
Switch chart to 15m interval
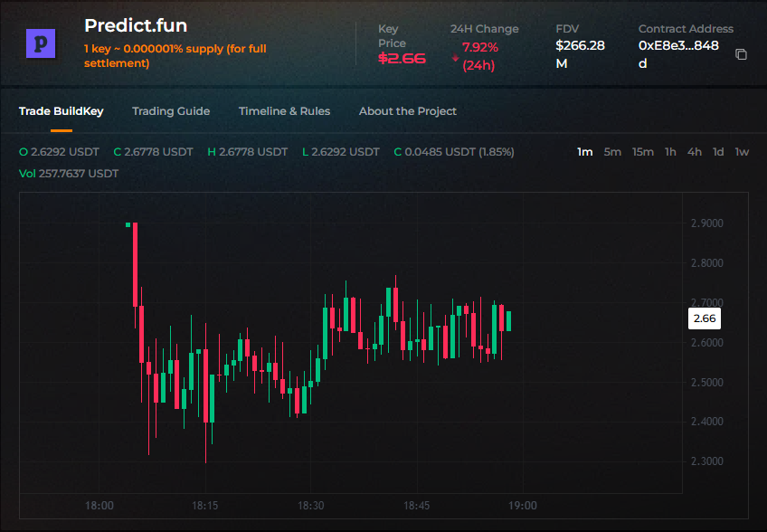click(643, 152)
